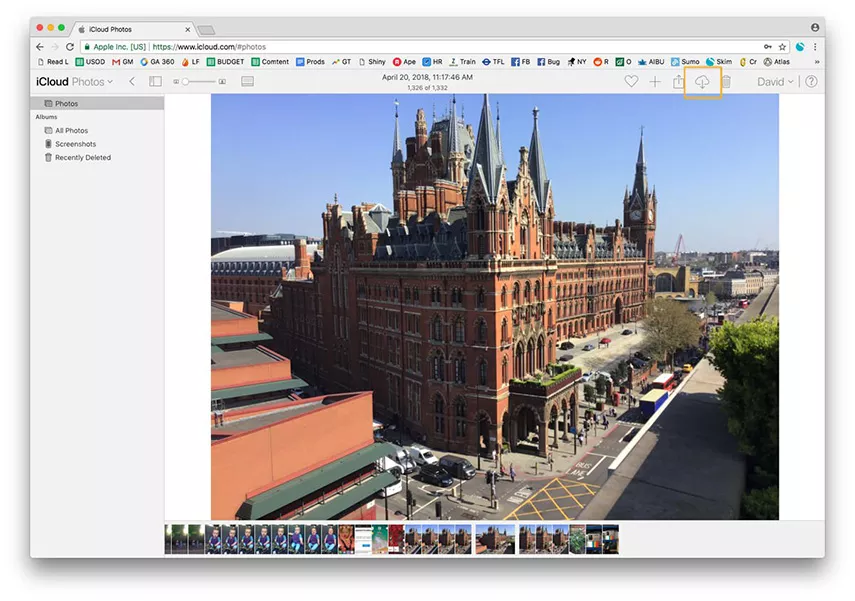
Task: Select Screenshots album in sidebar
Action: pyautogui.click(x=75, y=144)
